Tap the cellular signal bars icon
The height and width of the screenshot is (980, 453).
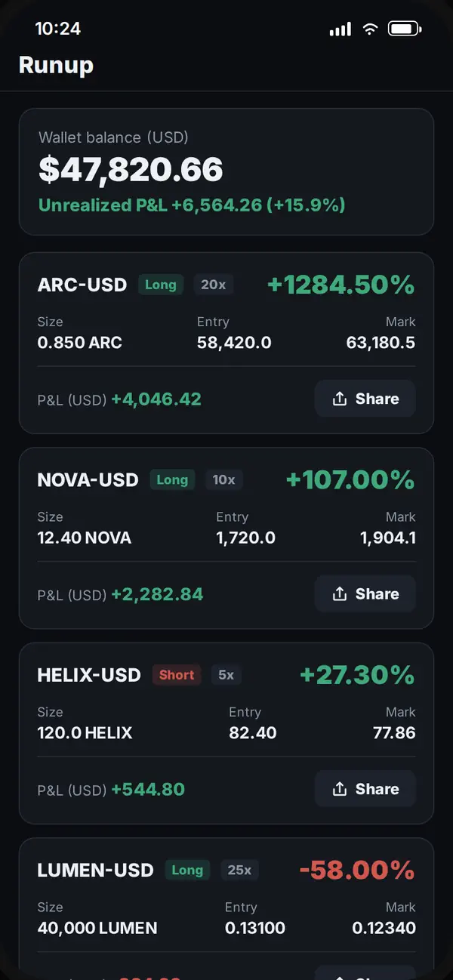[x=341, y=29]
